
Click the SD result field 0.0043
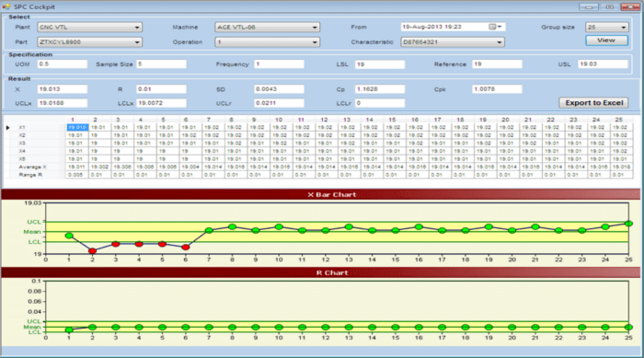tap(280, 89)
